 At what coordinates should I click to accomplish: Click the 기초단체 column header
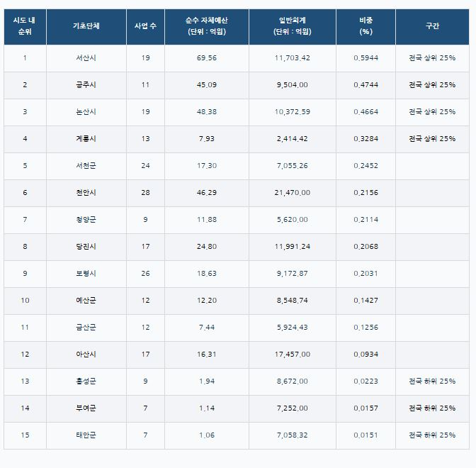(x=86, y=26)
